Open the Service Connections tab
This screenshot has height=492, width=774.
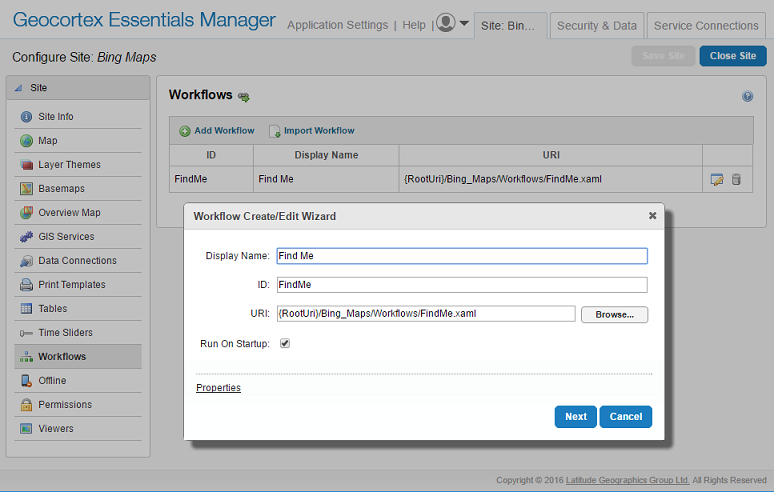706,26
